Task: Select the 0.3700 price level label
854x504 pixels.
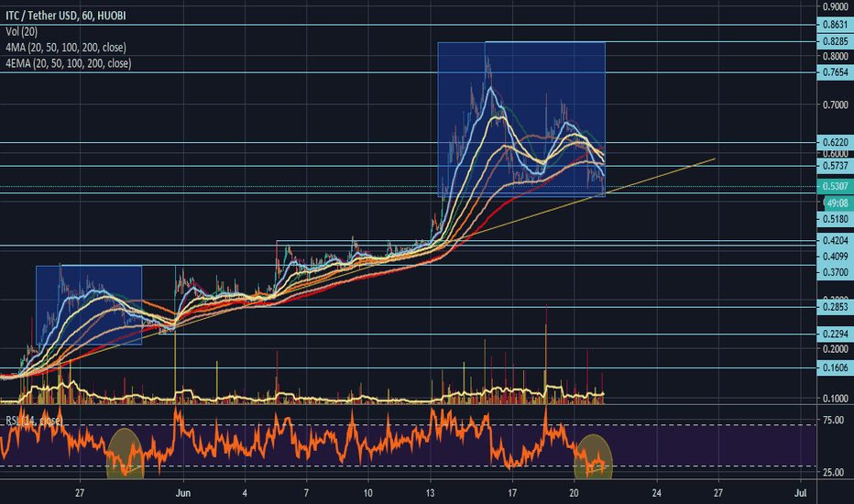Action: [835, 272]
